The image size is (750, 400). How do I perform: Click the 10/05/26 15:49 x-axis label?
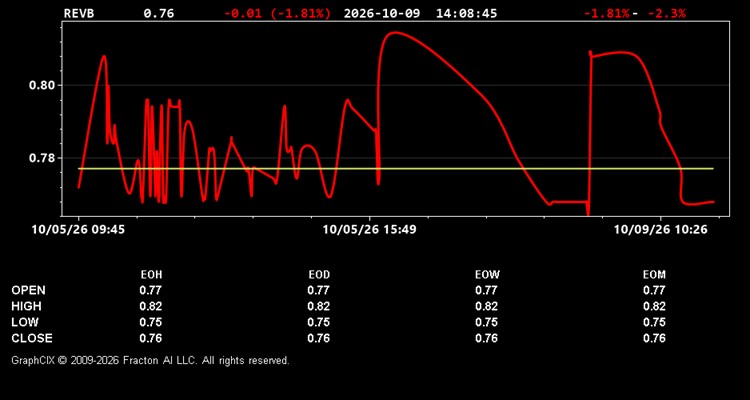369,230
